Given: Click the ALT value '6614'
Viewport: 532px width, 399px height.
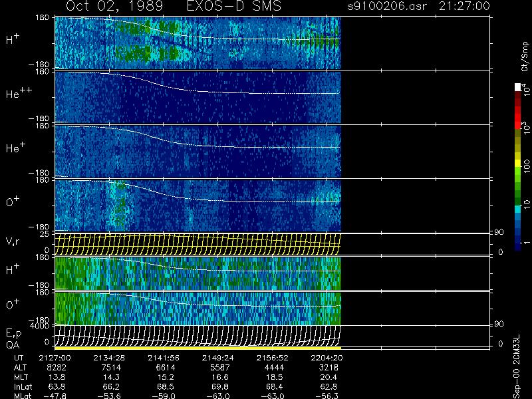Looking at the screenshot, I should coord(166,368).
